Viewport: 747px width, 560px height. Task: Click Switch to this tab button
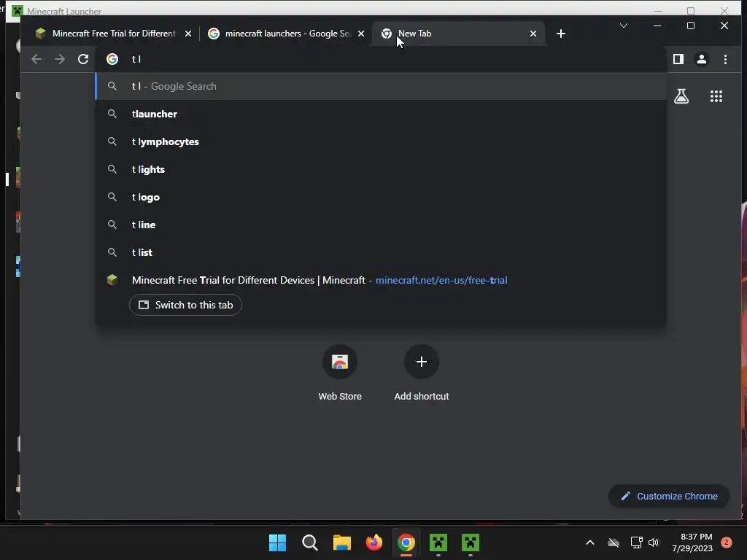[x=185, y=305]
